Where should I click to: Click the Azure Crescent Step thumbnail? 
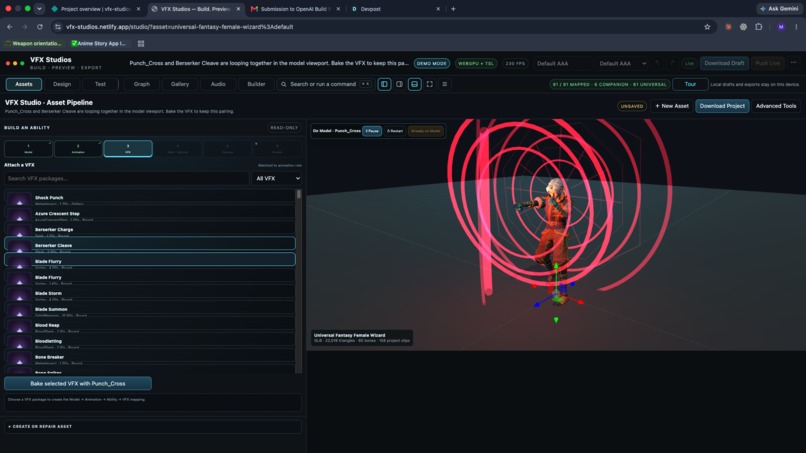pos(20,214)
